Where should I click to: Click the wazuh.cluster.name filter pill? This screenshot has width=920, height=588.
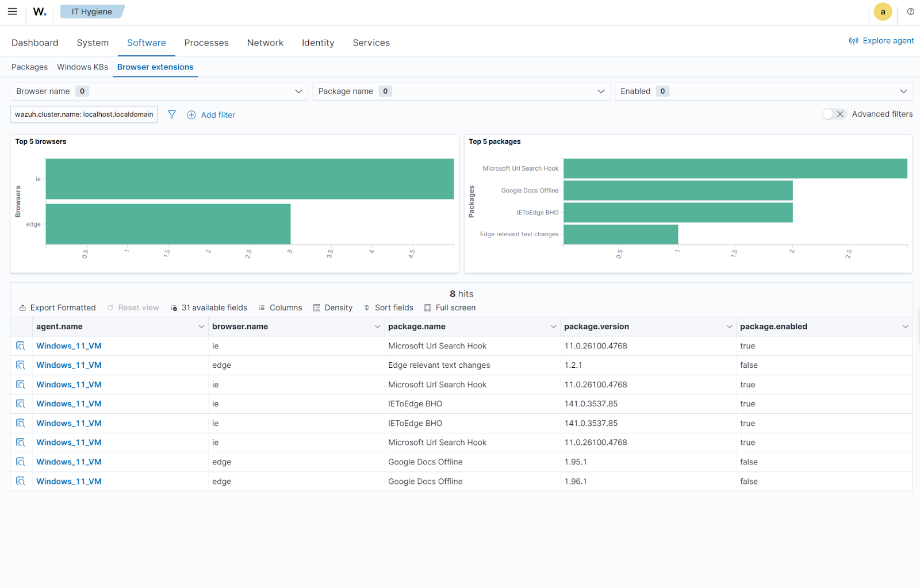(x=84, y=114)
